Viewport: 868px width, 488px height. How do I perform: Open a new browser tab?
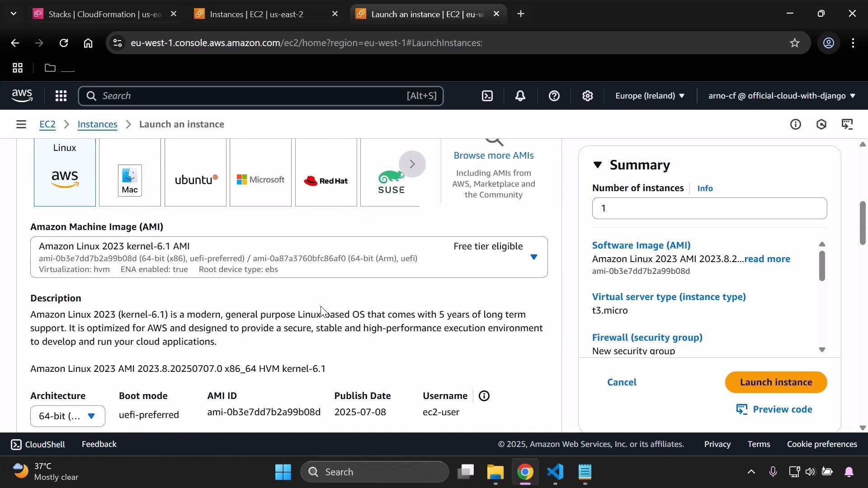[x=521, y=14]
